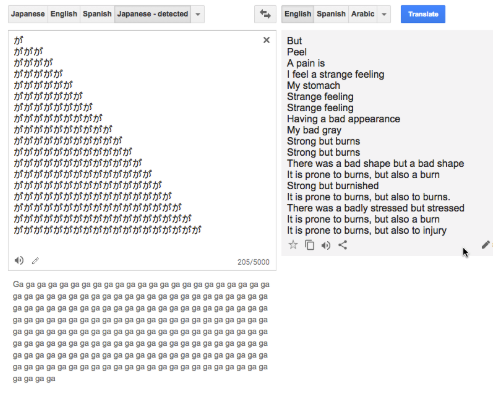Click the translated line 'A pain is'

pyautogui.click(x=306, y=63)
